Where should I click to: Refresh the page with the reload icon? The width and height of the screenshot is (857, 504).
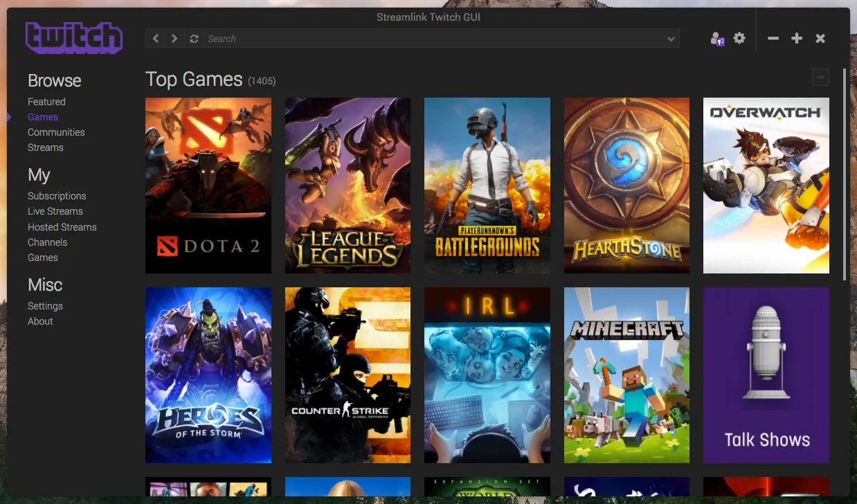pos(194,39)
